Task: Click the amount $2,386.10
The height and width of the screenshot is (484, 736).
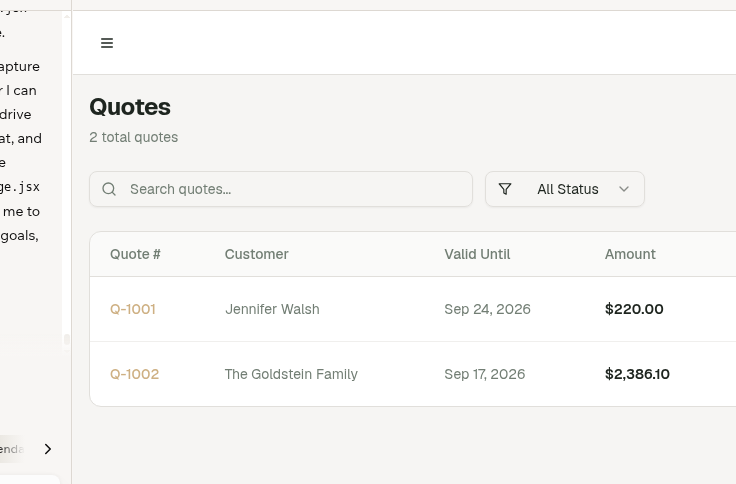Action: tap(637, 374)
